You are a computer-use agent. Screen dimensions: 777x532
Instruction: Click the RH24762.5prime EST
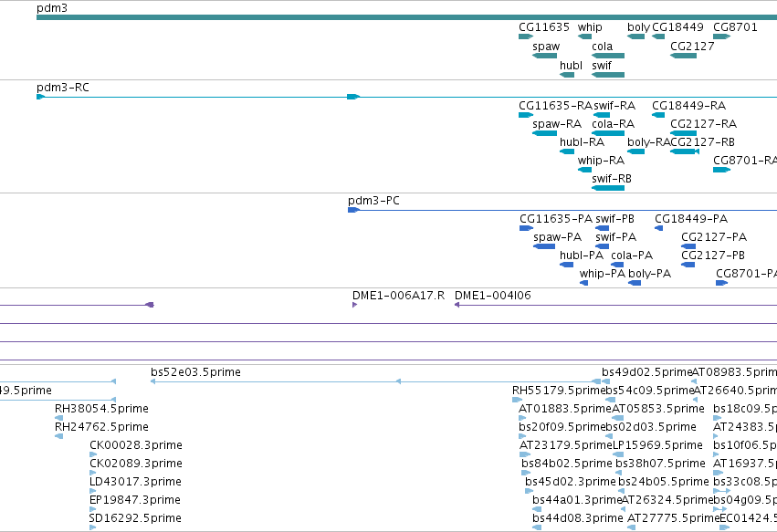(x=59, y=436)
